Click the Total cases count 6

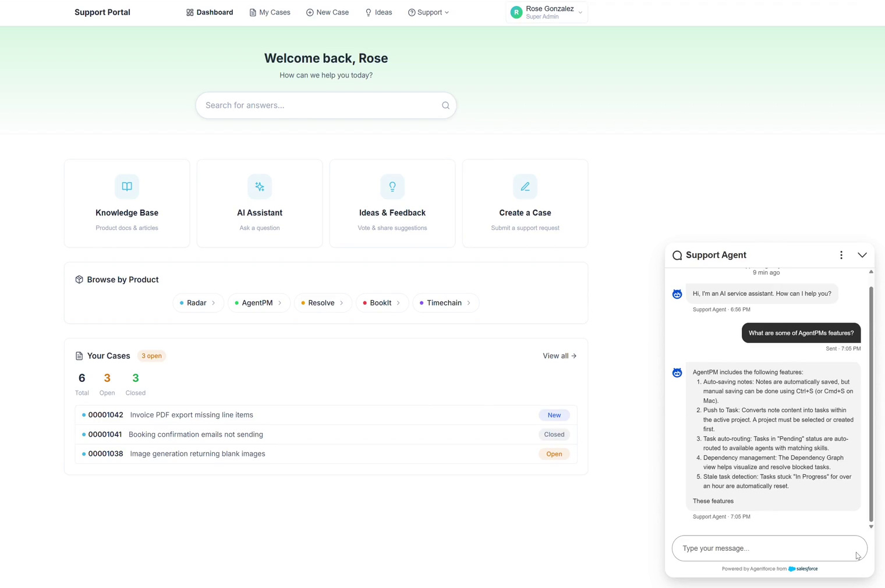coord(82,378)
